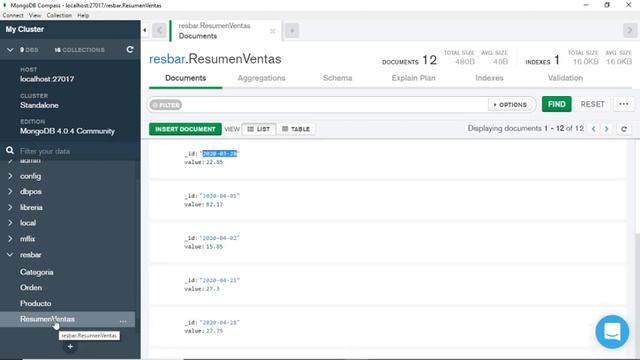This screenshot has height=360, width=640.
Task: Switch to the Validation tab
Action: tap(565, 78)
